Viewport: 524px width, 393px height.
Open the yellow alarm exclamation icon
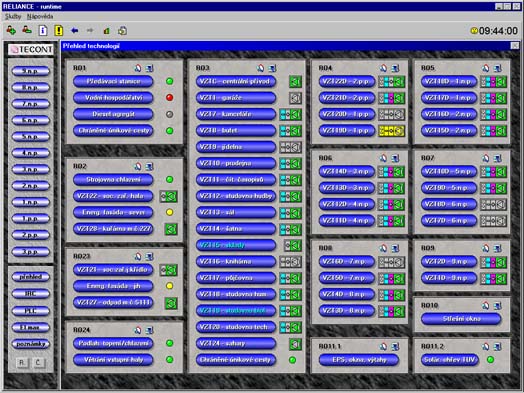(x=58, y=30)
